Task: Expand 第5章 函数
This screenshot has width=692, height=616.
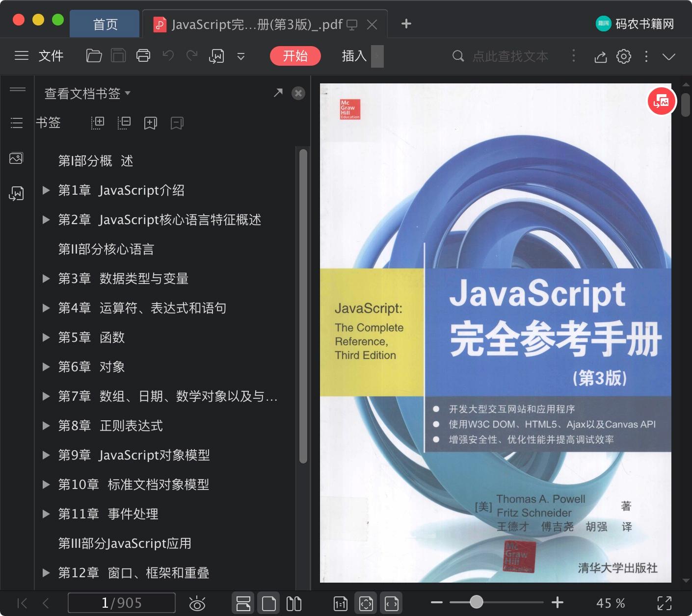Action: [x=46, y=337]
